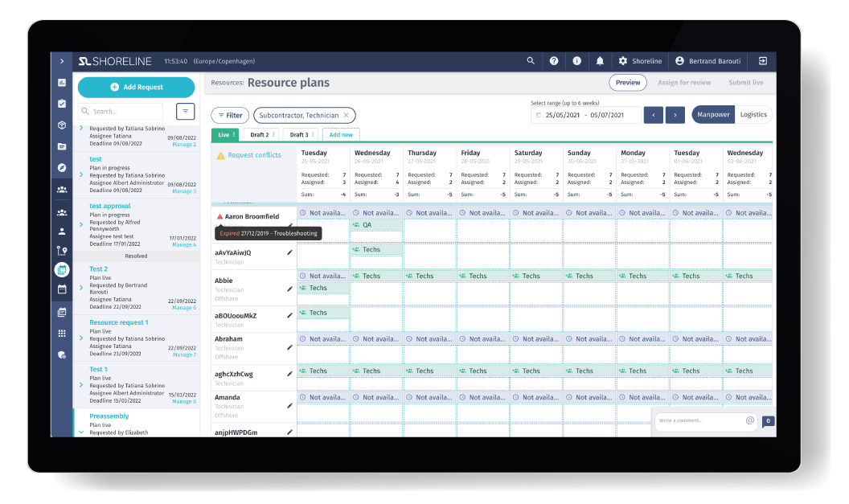
Task: Switch view to Logistics
Action: click(753, 115)
